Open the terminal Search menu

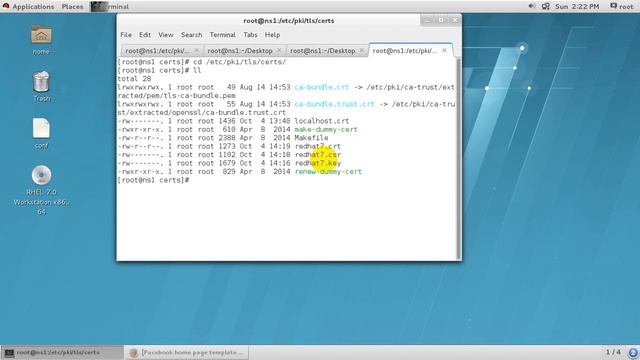pos(191,35)
